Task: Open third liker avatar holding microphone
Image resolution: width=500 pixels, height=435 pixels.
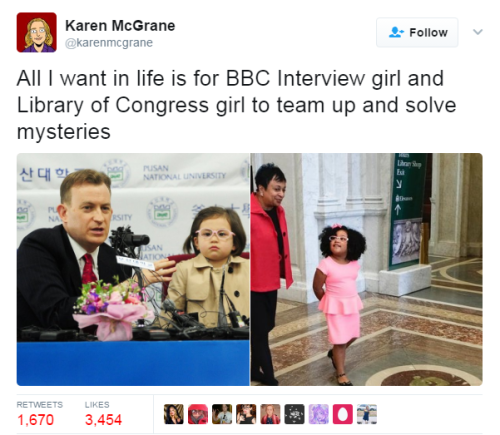Action: tap(222, 414)
